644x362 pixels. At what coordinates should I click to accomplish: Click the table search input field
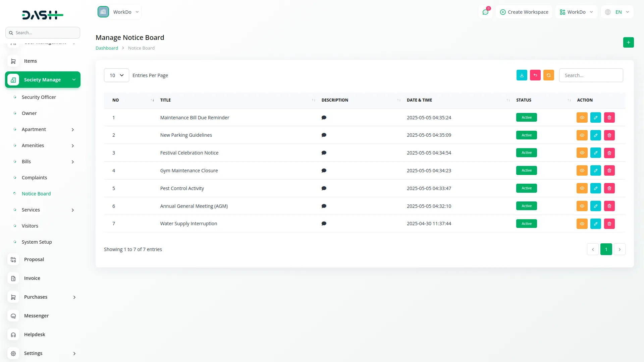pos(591,75)
